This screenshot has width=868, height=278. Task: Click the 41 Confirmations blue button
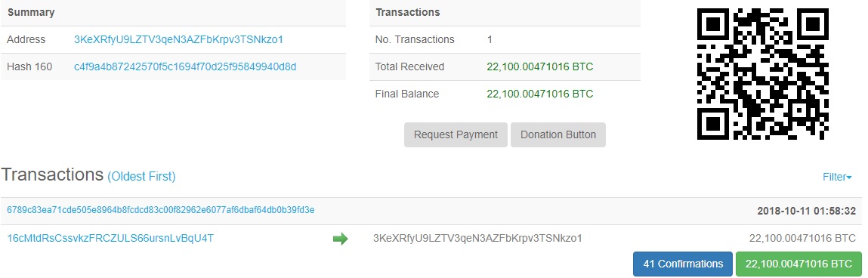click(x=683, y=264)
